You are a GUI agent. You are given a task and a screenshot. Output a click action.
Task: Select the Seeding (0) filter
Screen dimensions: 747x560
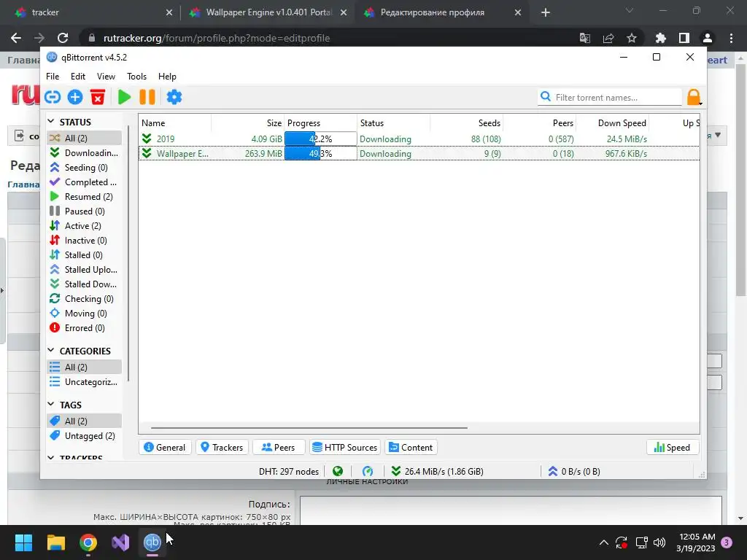pos(85,168)
